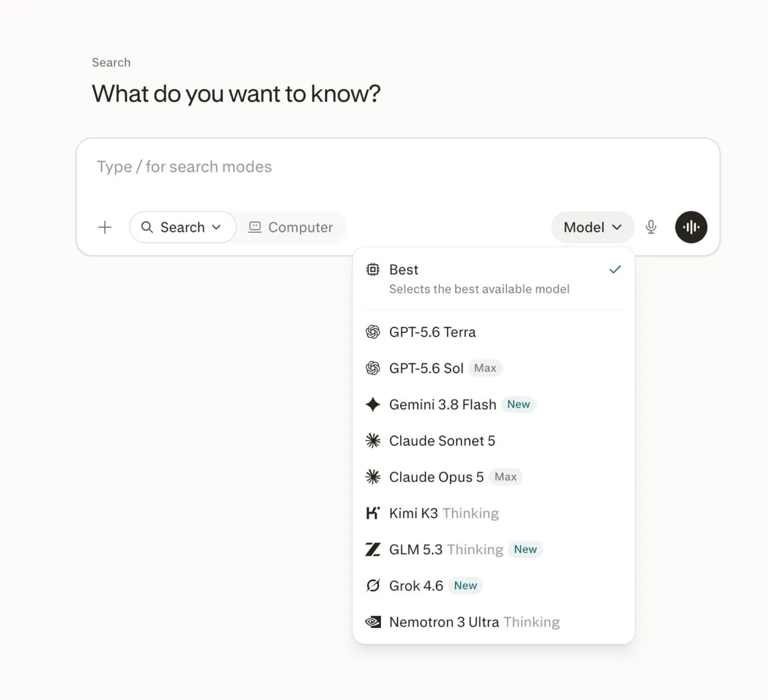This screenshot has width=768, height=700.
Task: Select GLM 5.3 Thinking model
Action: (x=494, y=549)
